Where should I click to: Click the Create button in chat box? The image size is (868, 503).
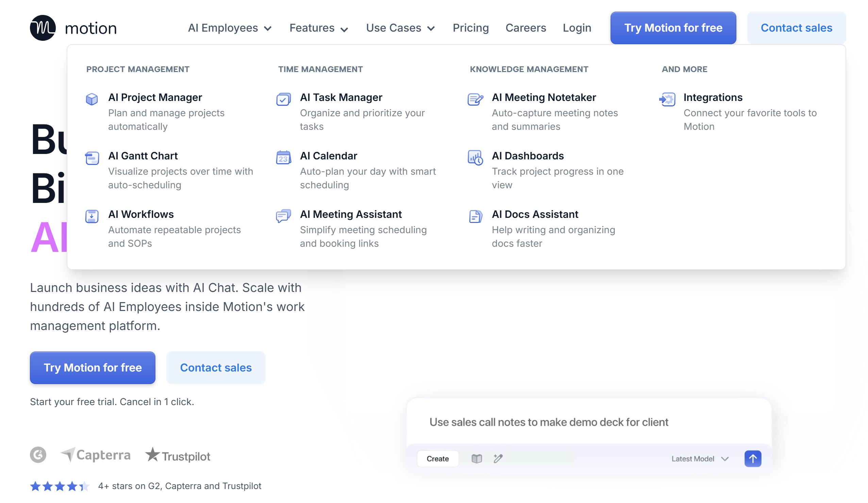point(437,458)
